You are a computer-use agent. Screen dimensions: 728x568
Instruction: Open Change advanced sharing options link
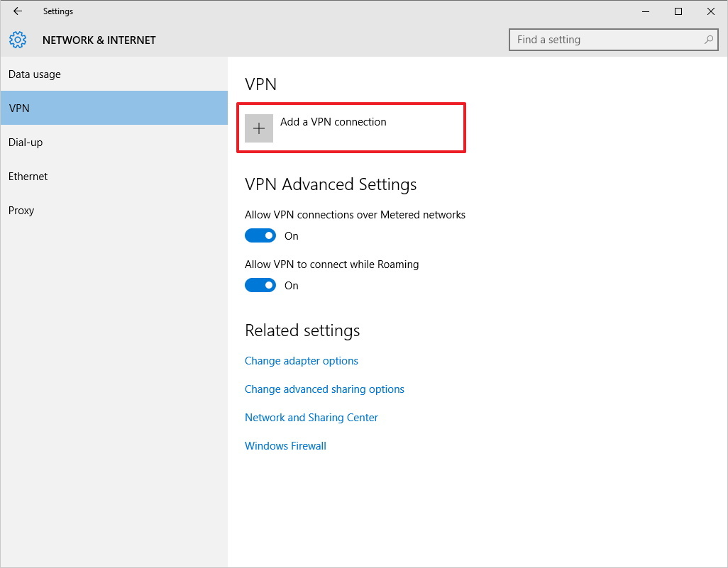324,389
